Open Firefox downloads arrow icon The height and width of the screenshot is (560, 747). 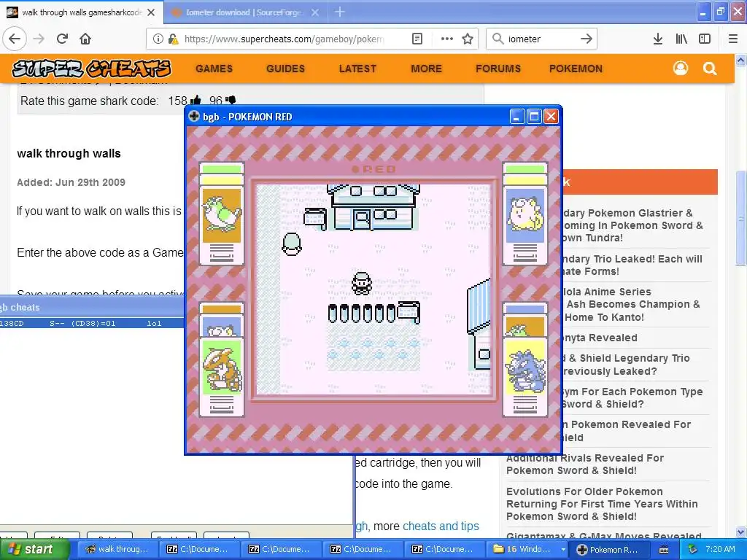coord(658,39)
